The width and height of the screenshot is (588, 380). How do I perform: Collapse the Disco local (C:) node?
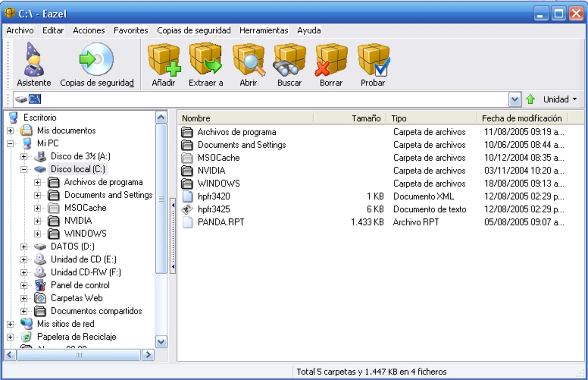24,169
